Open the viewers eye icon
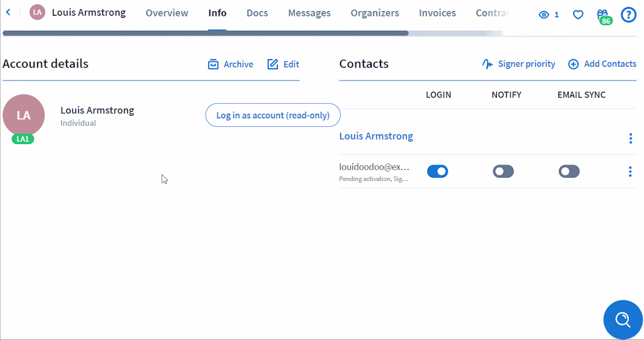Screen dimensions: 644x340 click(544, 15)
